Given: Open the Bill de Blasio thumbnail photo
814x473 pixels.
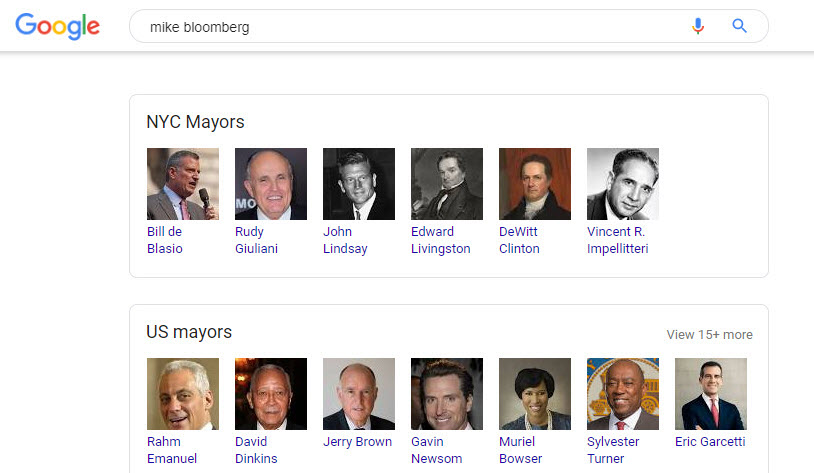Looking at the screenshot, I should [x=183, y=184].
